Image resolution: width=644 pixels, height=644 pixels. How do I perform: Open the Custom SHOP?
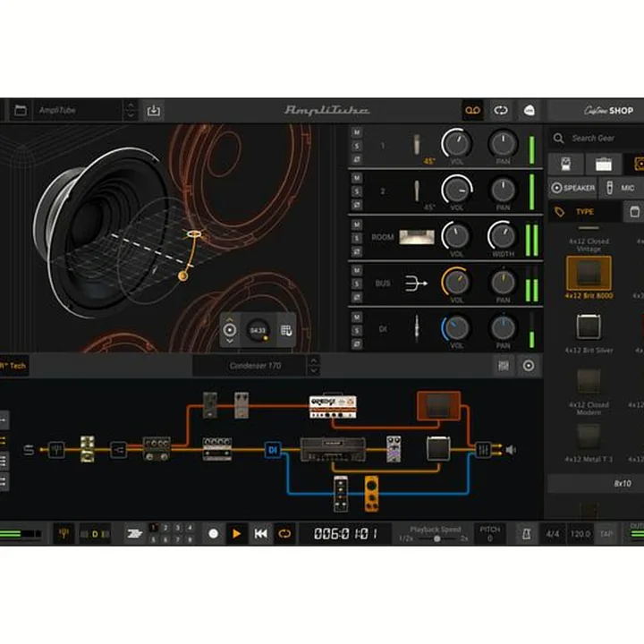(608, 110)
